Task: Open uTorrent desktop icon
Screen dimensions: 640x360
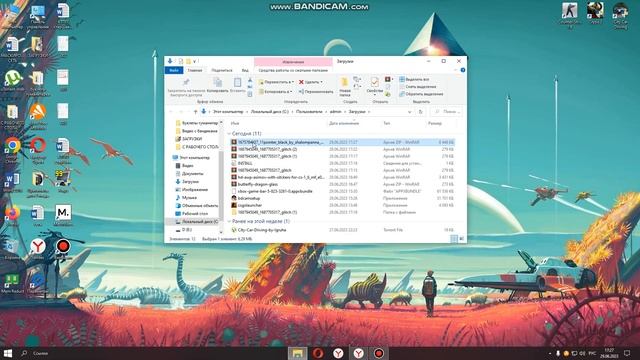Action: tap(13, 80)
